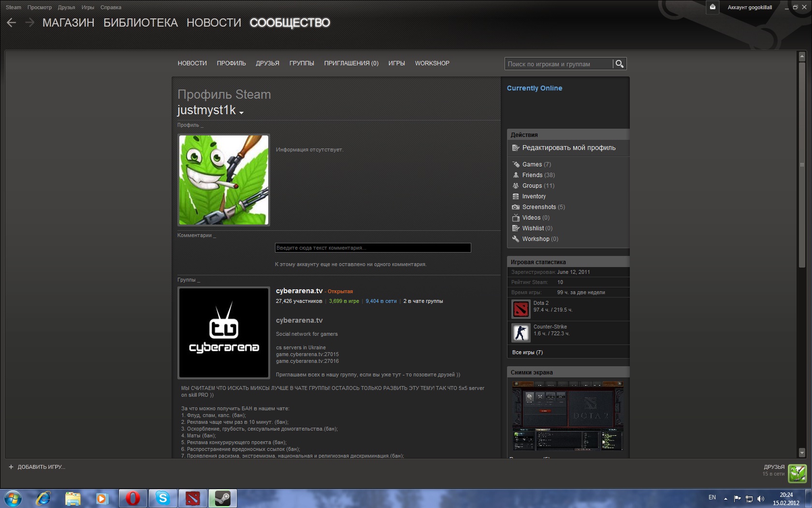Image resolution: width=812 pixels, height=508 pixels.
Task: Go back with the left arrow button
Action: [x=12, y=23]
